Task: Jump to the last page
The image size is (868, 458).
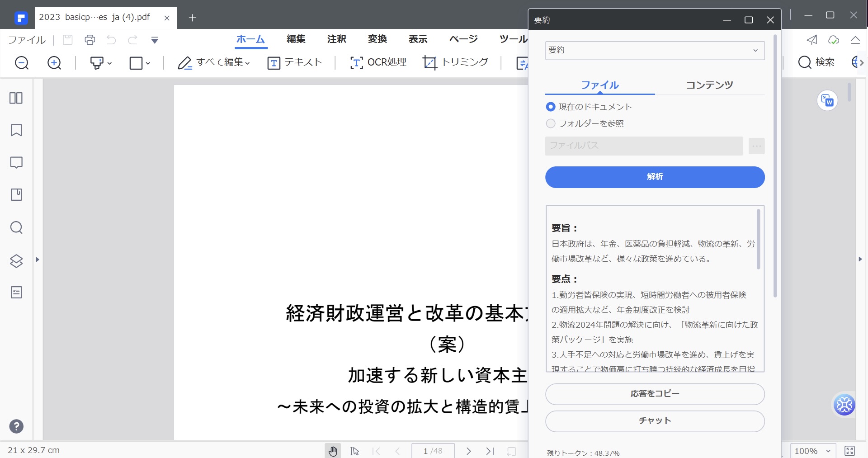Action: (x=490, y=451)
